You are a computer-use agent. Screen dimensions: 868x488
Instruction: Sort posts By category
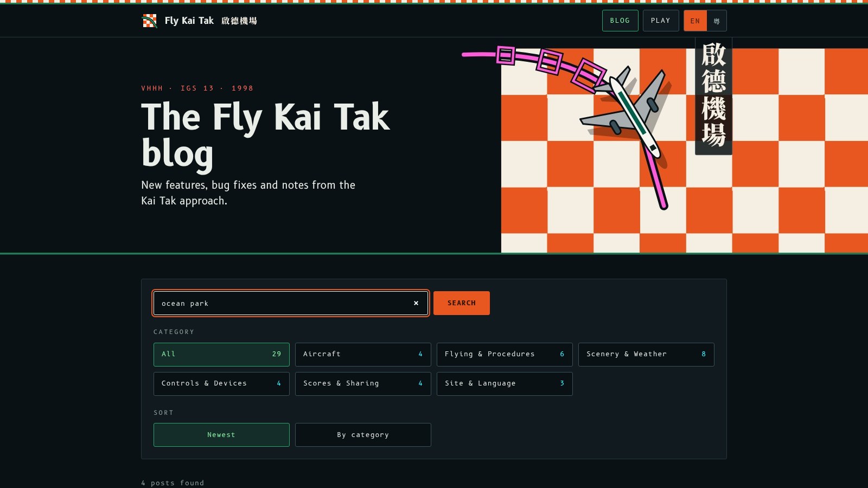click(363, 435)
